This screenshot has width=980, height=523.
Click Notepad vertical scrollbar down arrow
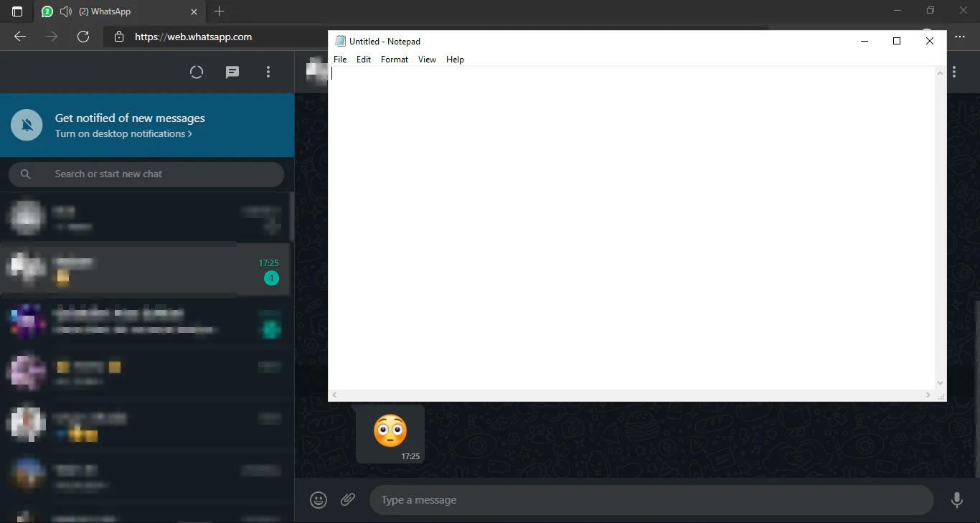tap(941, 384)
